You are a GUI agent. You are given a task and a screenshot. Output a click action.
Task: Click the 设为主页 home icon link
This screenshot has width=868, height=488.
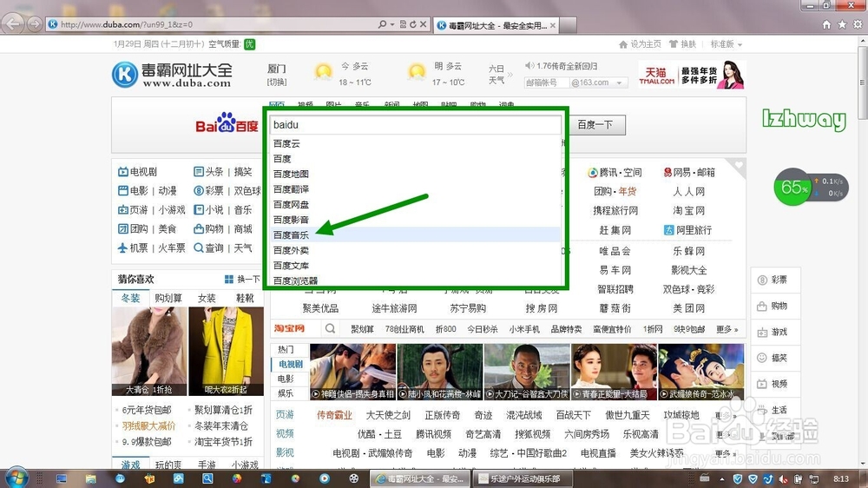(x=640, y=43)
